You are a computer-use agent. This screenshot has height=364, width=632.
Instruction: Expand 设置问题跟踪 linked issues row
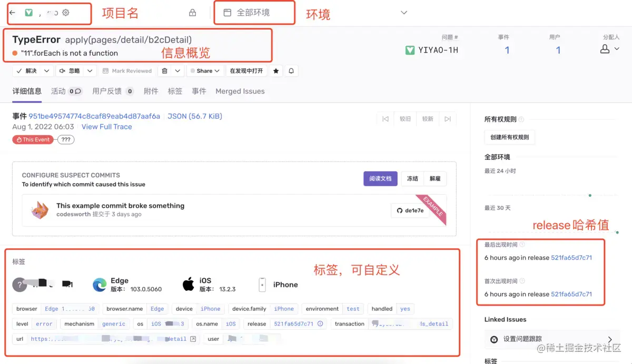click(552, 339)
